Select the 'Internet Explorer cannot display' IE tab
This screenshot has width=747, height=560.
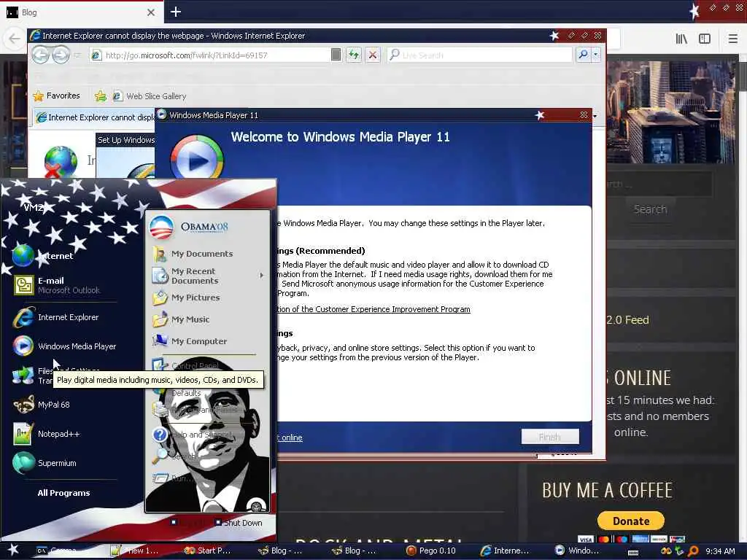[96, 117]
